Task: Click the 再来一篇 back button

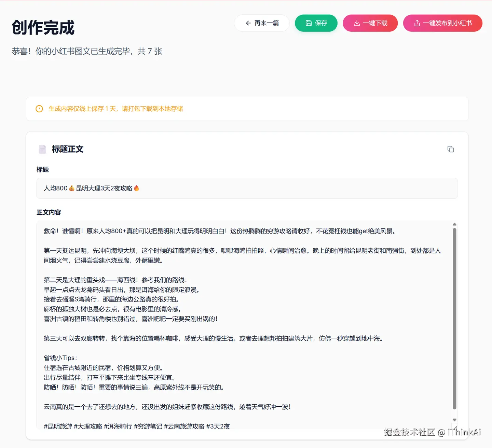Action: 262,23
